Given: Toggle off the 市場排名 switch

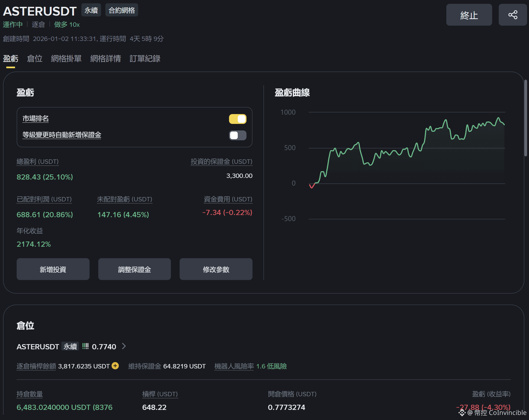Looking at the screenshot, I should [237, 119].
